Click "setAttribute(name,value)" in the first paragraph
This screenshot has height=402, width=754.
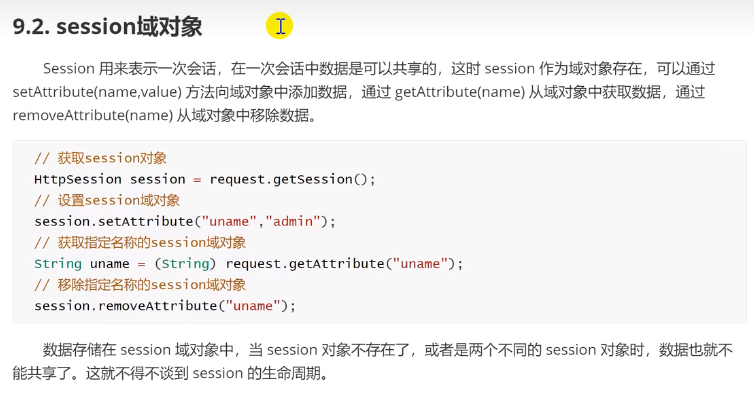(97, 92)
